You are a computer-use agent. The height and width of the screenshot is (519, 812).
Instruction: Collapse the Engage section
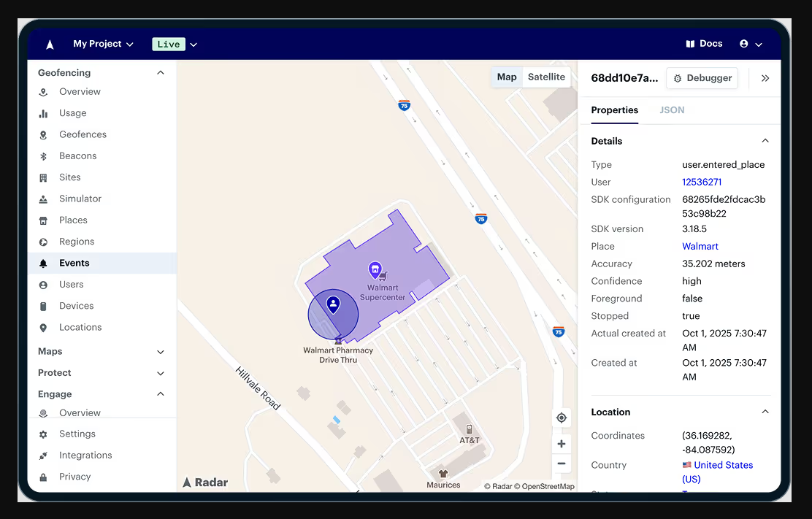(x=161, y=394)
